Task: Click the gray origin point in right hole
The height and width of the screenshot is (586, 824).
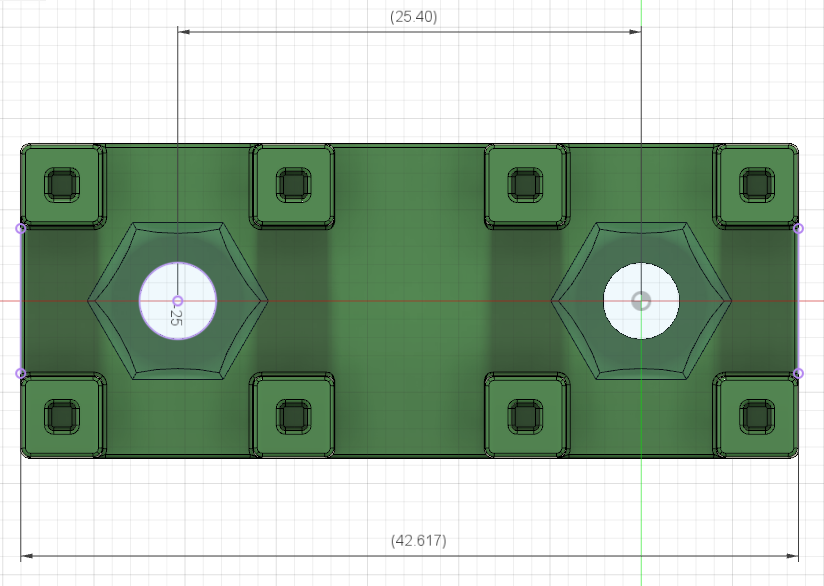Action: coord(641,301)
